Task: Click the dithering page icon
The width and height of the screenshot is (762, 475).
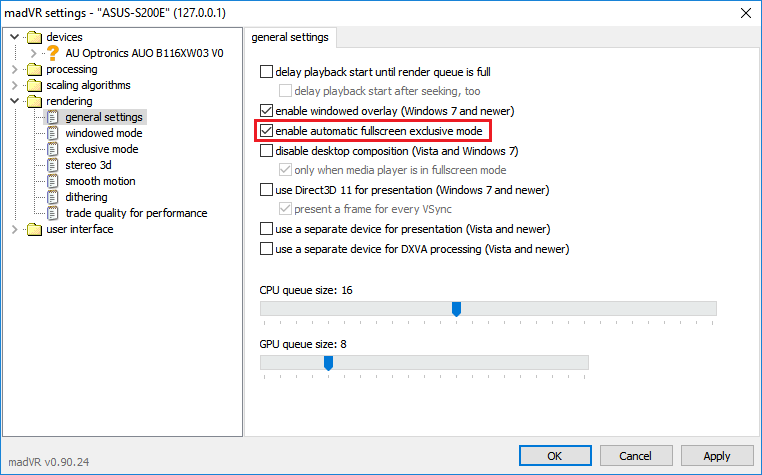Action: [x=54, y=198]
